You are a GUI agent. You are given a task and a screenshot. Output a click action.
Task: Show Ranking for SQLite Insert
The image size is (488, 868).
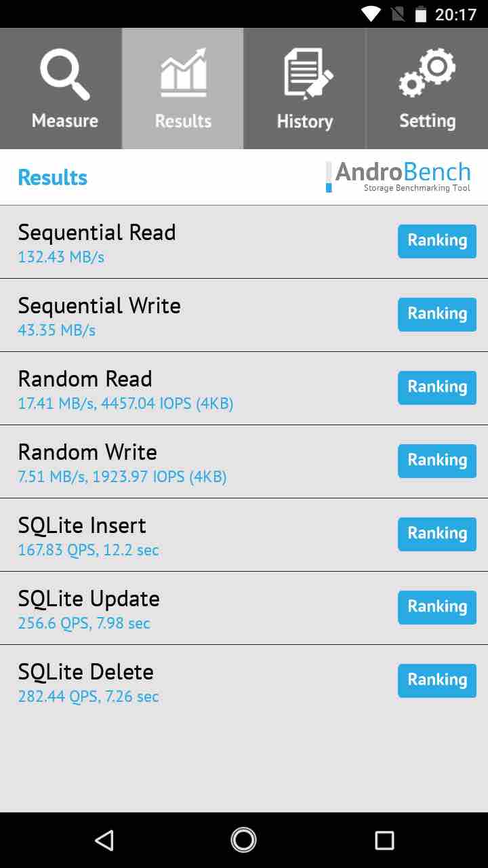(436, 534)
